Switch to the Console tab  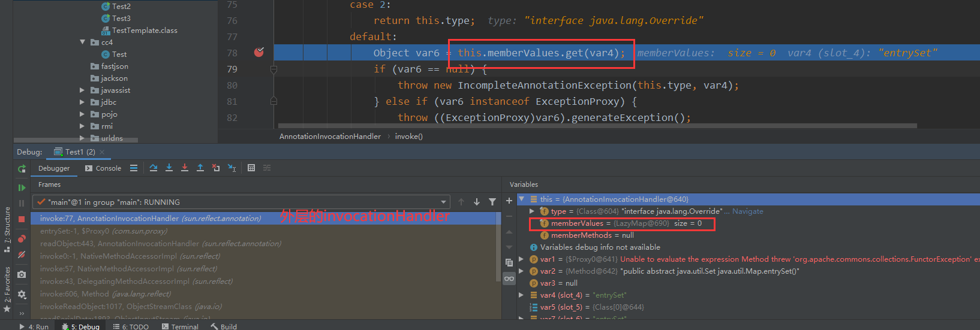(103, 168)
